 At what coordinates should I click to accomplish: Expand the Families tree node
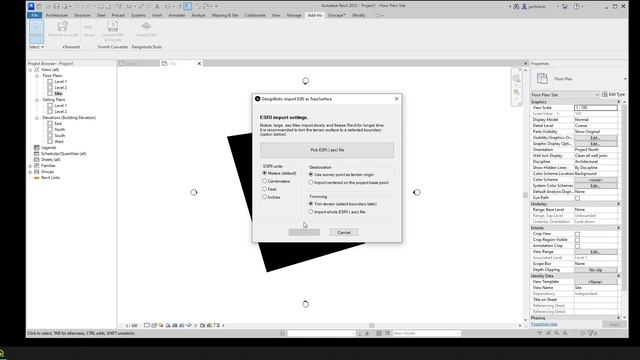(x=30, y=166)
